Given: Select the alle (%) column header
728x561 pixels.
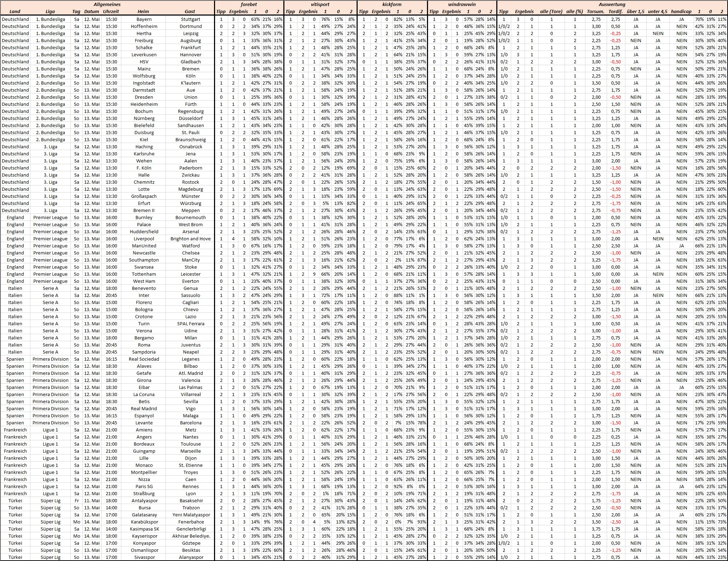Looking at the screenshot, I should 574,11.
